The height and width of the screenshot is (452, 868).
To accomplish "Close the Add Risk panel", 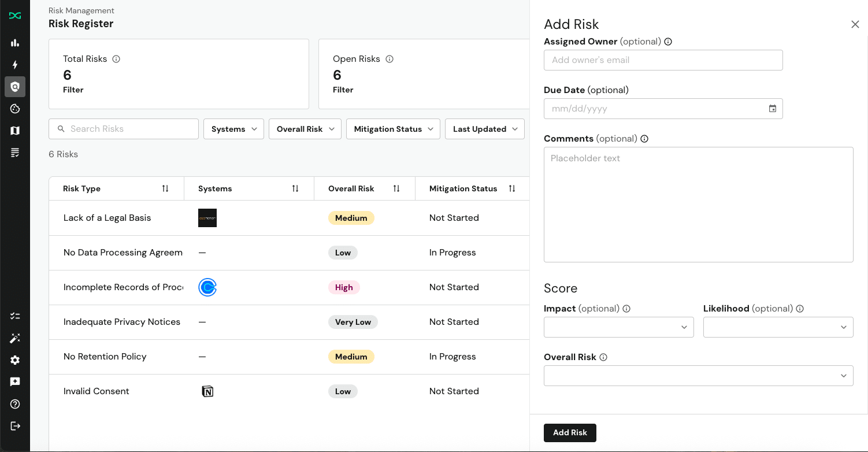I will tap(855, 24).
